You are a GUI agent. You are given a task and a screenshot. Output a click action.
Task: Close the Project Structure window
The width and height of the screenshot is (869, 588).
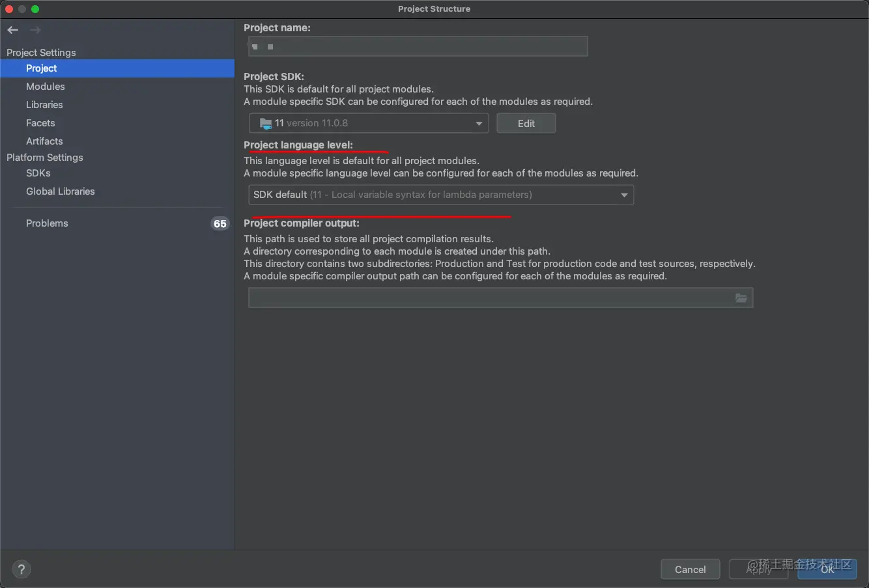(9, 9)
